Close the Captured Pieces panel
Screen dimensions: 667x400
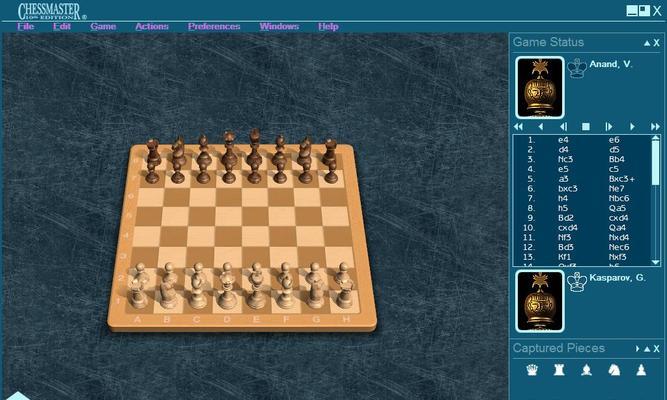(656, 349)
